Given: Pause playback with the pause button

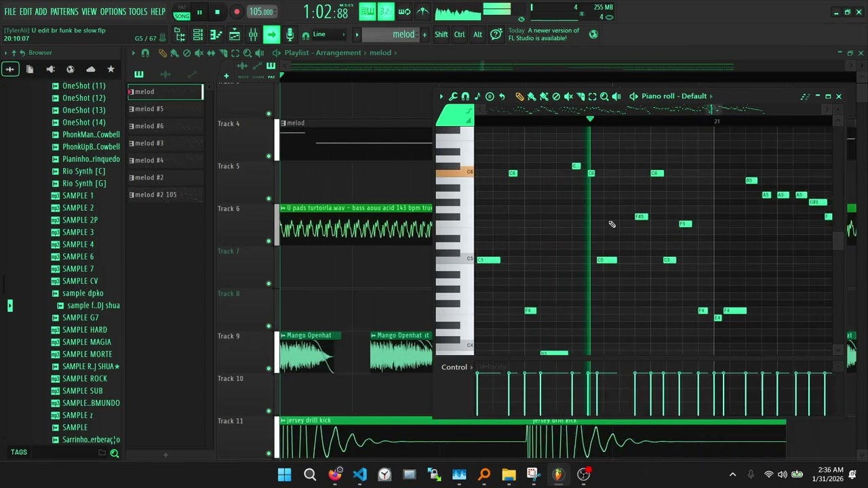Looking at the screenshot, I should 199,12.
